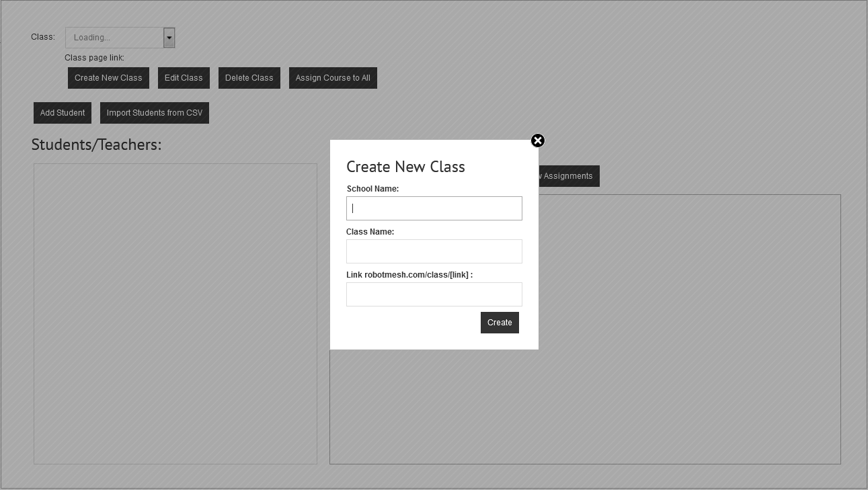Screen dimensions: 868x490
Task: Click inside the Students/Teachers list box
Action: click(x=175, y=314)
